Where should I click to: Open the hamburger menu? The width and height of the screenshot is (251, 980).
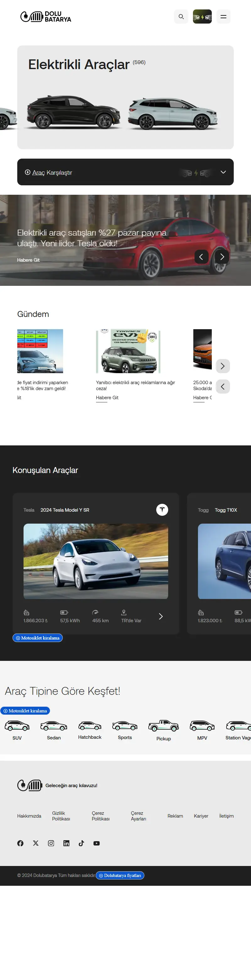[x=224, y=17]
